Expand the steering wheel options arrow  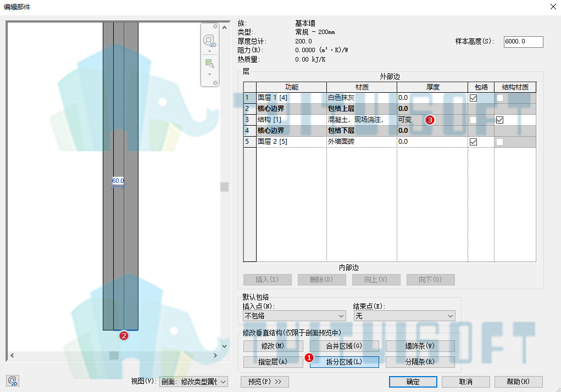click(210, 51)
